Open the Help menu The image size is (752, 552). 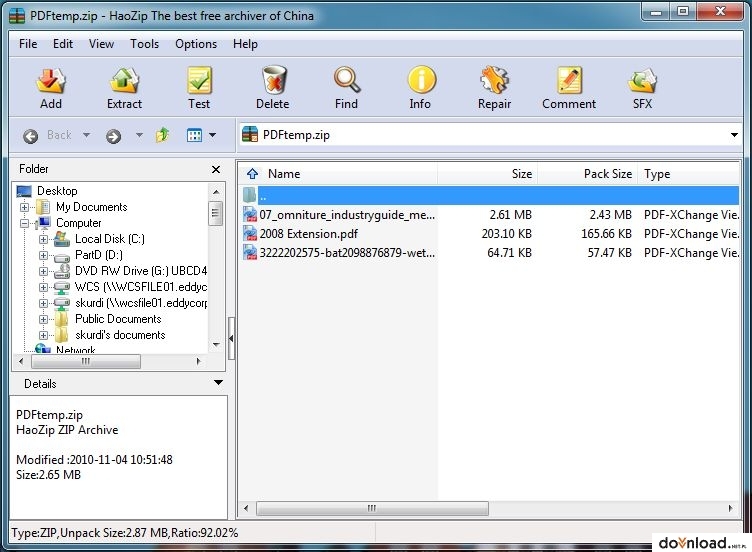click(x=245, y=44)
